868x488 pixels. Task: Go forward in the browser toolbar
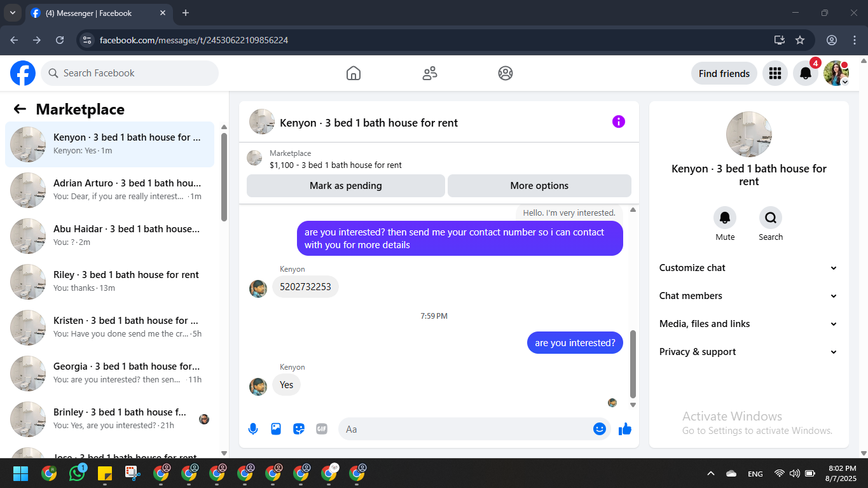point(37,40)
